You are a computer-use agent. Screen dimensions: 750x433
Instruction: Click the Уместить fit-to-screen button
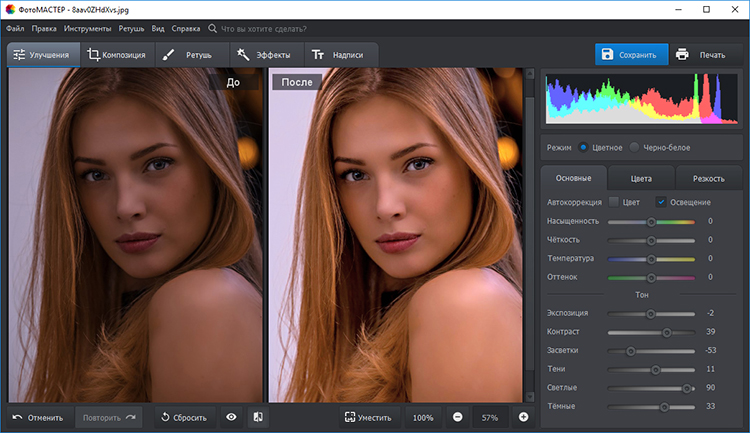[x=367, y=417]
